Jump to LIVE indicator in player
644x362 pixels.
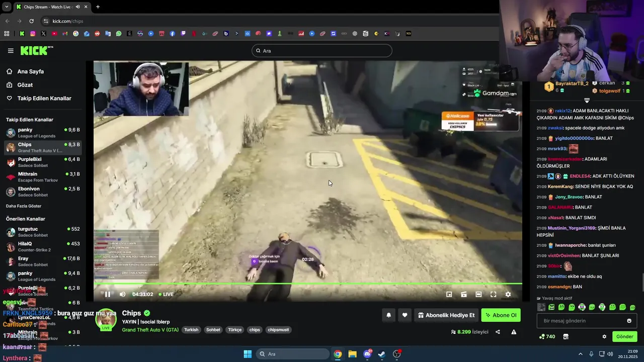(x=166, y=295)
